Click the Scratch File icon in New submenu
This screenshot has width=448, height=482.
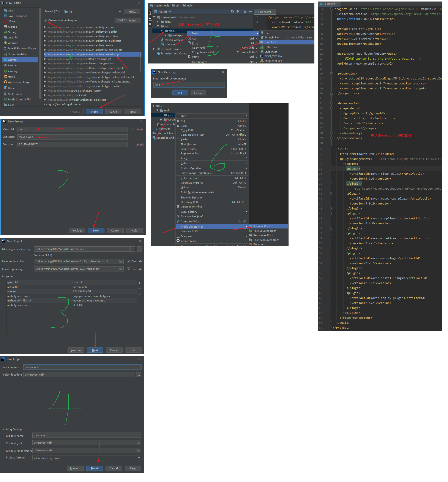coord(262,37)
